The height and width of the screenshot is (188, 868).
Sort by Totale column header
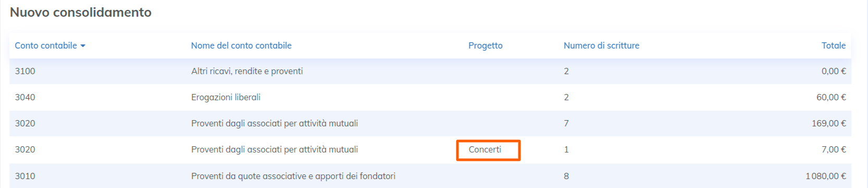(x=834, y=45)
